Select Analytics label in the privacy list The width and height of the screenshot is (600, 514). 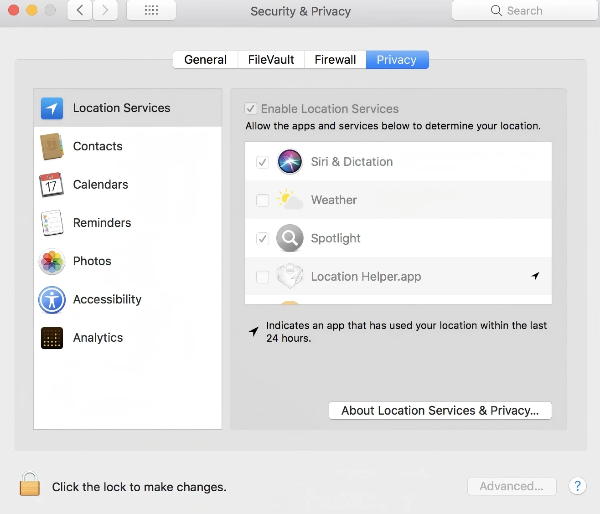point(98,338)
